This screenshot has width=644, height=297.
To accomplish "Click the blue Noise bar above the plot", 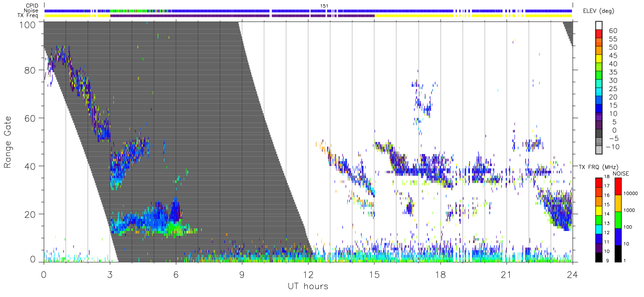I will click(x=308, y=10).
